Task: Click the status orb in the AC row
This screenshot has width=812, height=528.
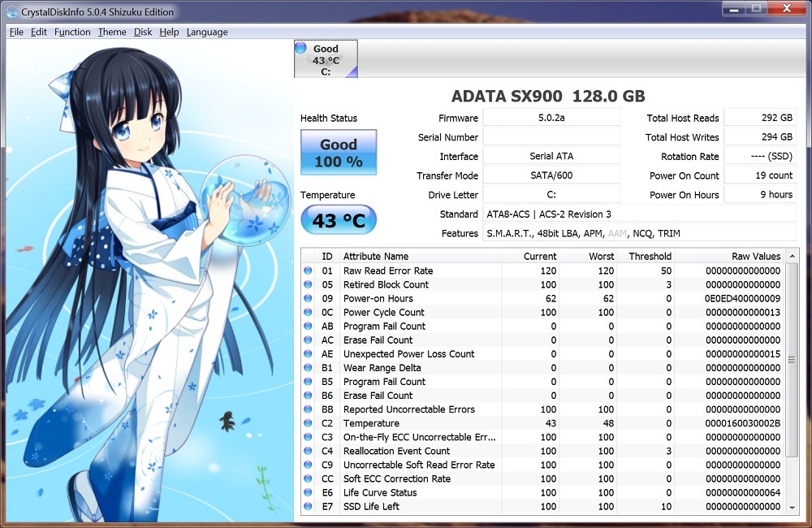Action: click(x=308, y=340)
